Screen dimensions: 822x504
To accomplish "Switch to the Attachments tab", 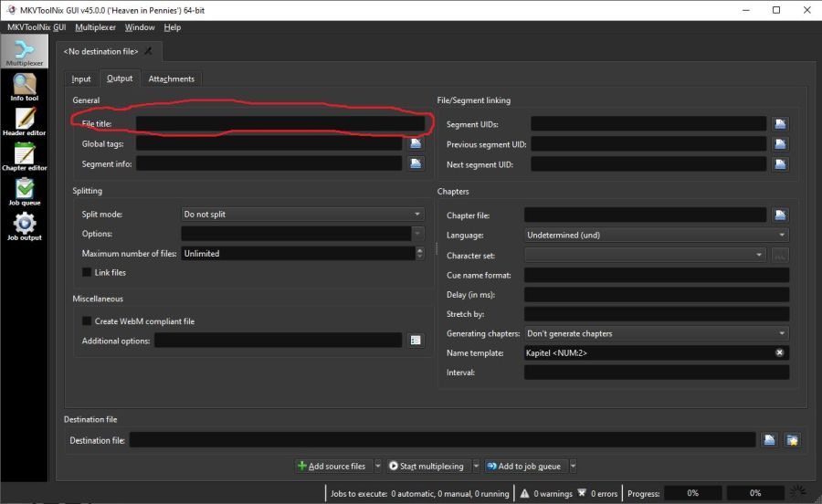I will click(172, 79).
